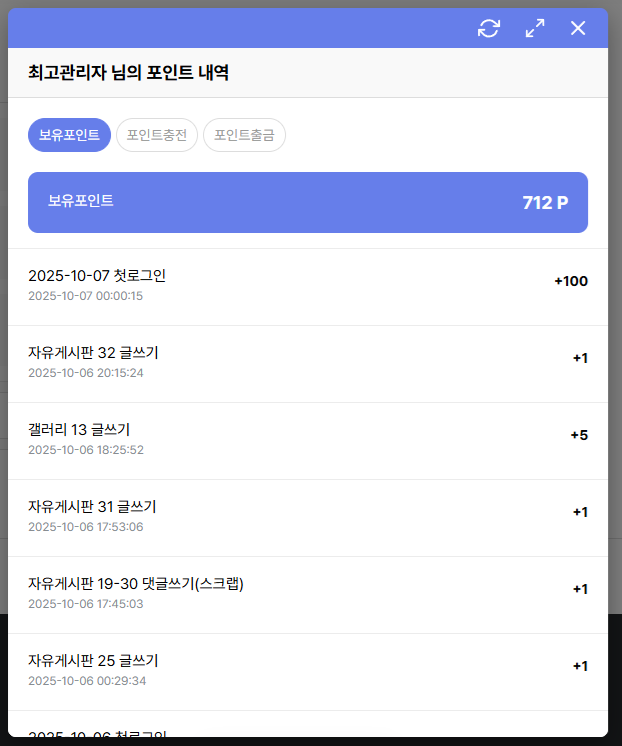Click the +5 point amount
Viewport: 622px width, 746px height.
(x=579, y=435)
